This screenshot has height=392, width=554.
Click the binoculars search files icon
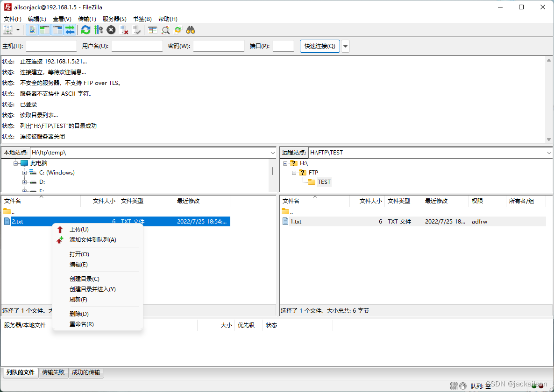pyautogui.click(x=191, y=30)
